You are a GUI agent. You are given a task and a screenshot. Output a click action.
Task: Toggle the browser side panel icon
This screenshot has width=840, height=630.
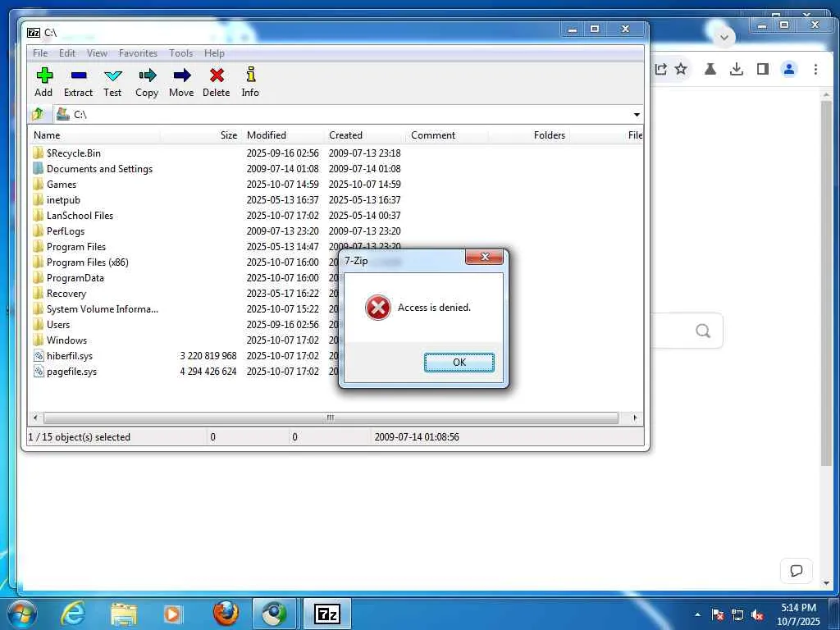pos(763,69)
